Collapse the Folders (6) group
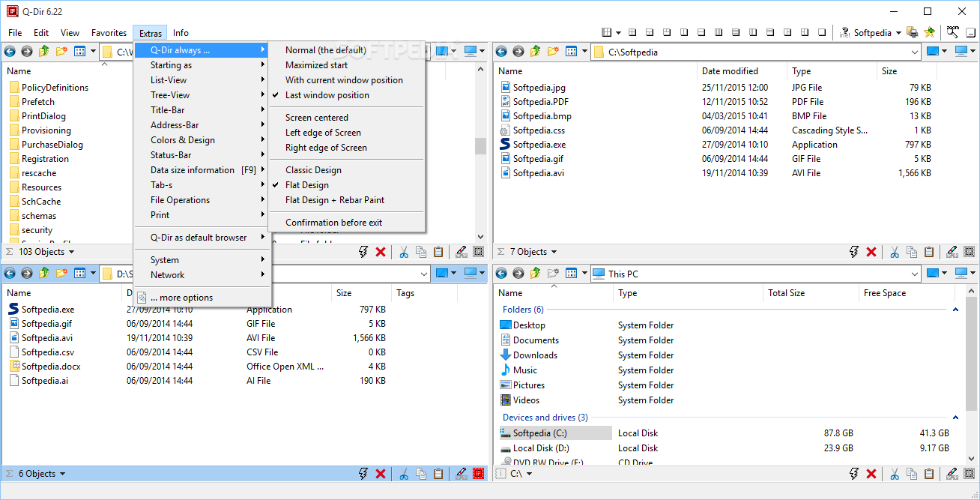Screen dimensions: 980x500 [x=955, y=310]
